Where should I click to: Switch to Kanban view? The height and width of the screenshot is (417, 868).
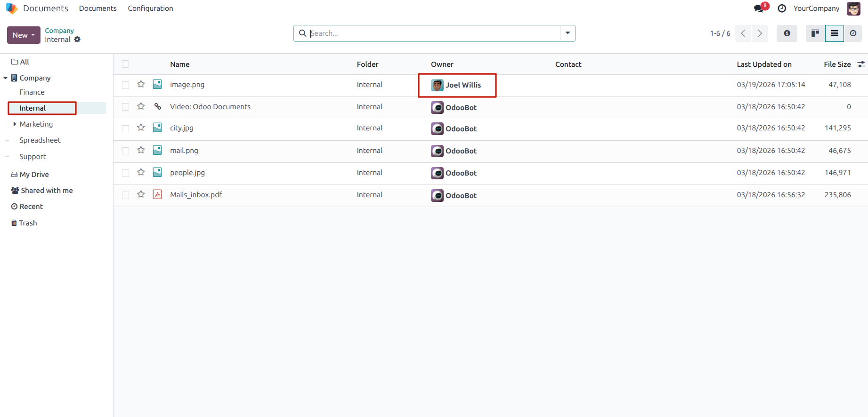coord(815,33)
